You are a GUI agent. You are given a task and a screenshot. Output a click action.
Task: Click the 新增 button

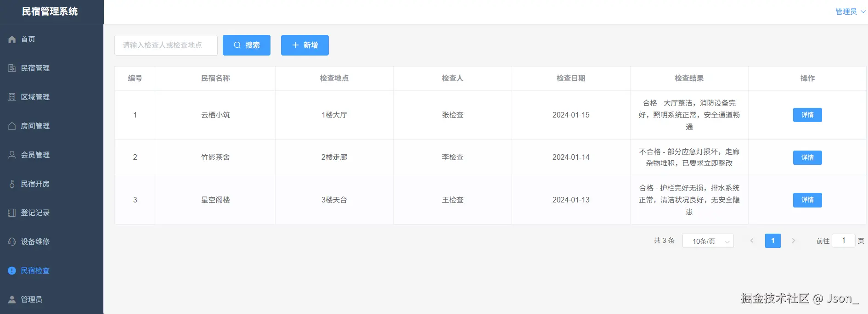305,45
